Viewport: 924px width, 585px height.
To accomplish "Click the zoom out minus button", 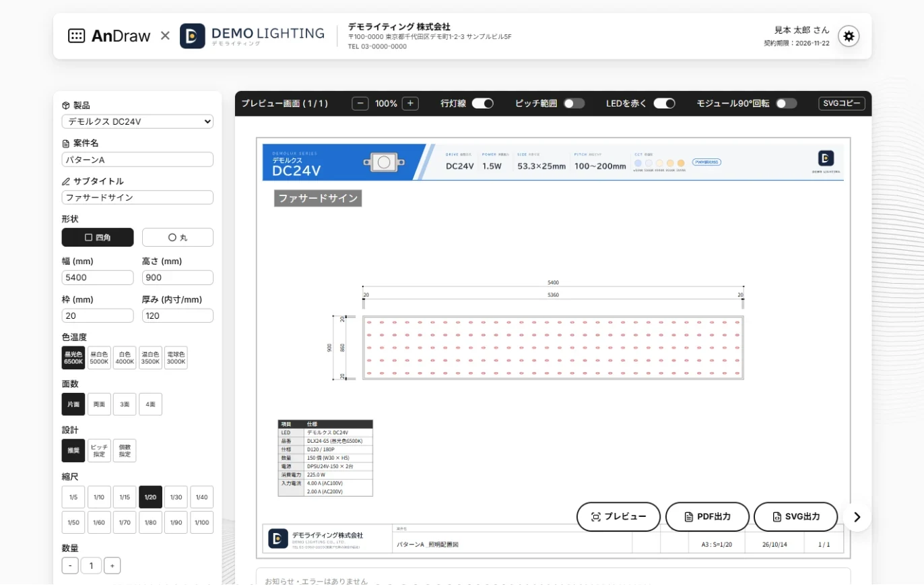I will [360, 104].
